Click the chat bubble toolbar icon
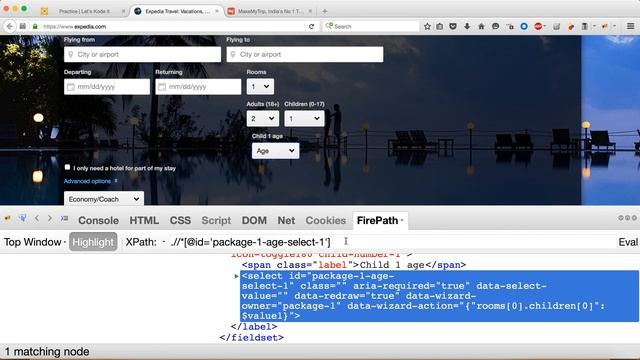640x360 pixels. 495,26
